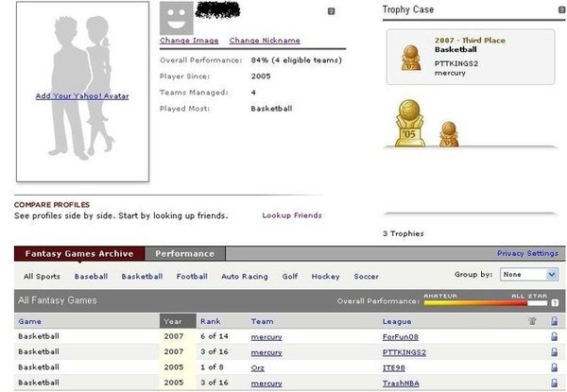This screenshot has height=392, width=567.
Task: Click the jersey column header icon
Action: [532, 321]
